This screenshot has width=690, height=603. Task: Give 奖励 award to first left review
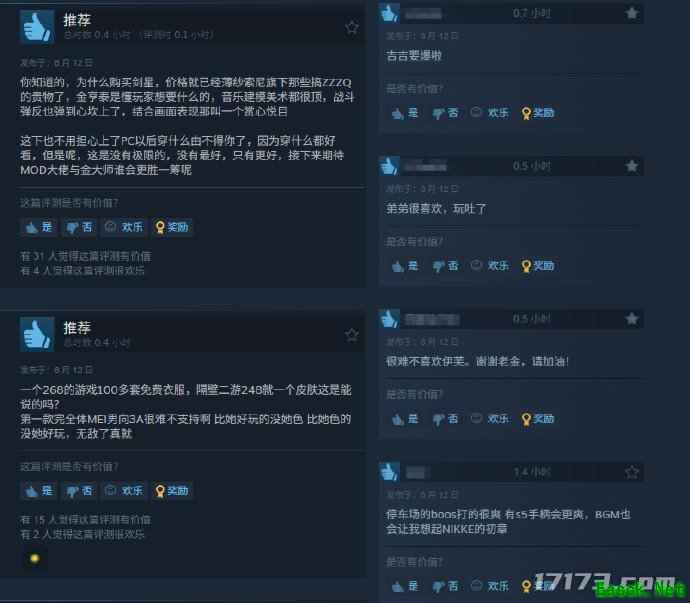tap(172, 228)
